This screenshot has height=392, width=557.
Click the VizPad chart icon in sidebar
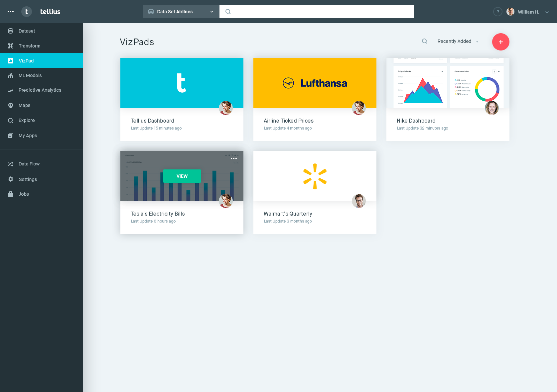click(x=11, y=61)
